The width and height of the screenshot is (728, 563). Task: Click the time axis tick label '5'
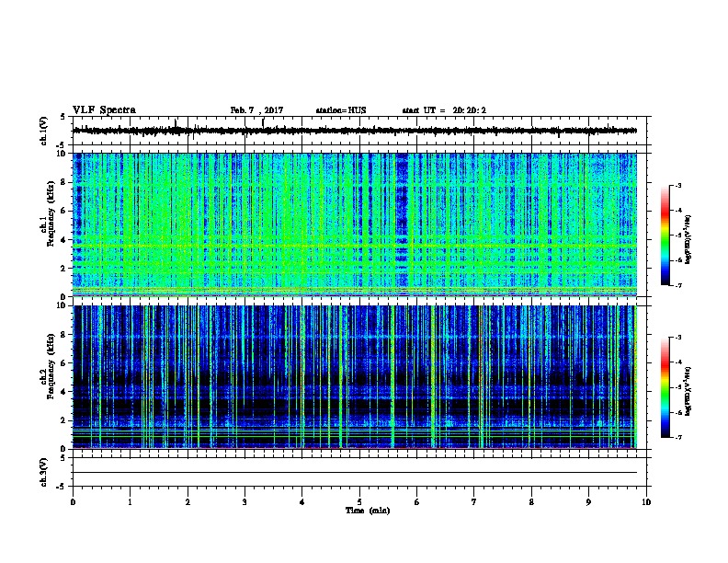pos(359,502)
